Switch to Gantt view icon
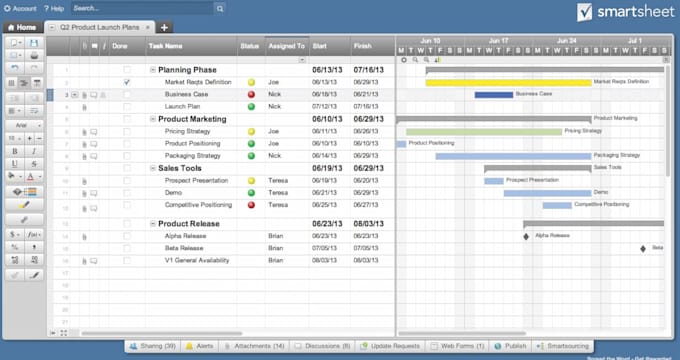The width and height of the screenshot is (680, 360). click(x=24, y=83)
